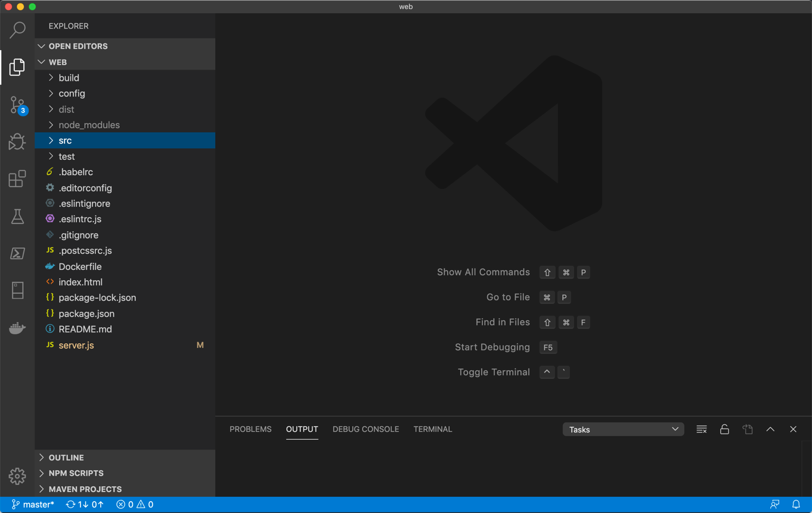Click the Start Debugging hint
This screenshot has height=513, width=812.
pos(492,347)
